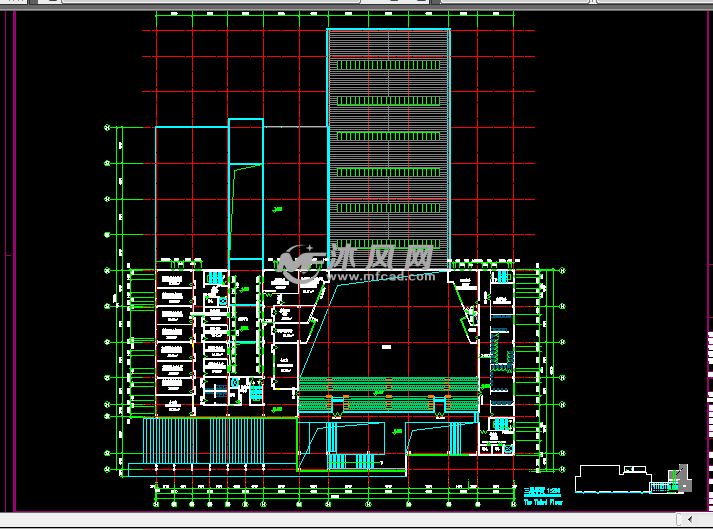Click the scrollbar splitter handle at the bottom
Image resolution: width=713 pixels, height=529 pixels.
[679, 519]
